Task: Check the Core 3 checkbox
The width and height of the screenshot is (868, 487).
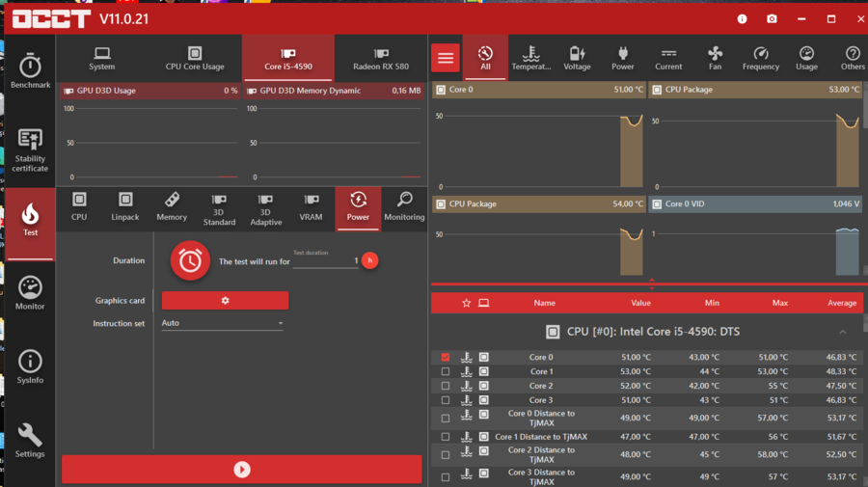Action: tap(446, 400)
